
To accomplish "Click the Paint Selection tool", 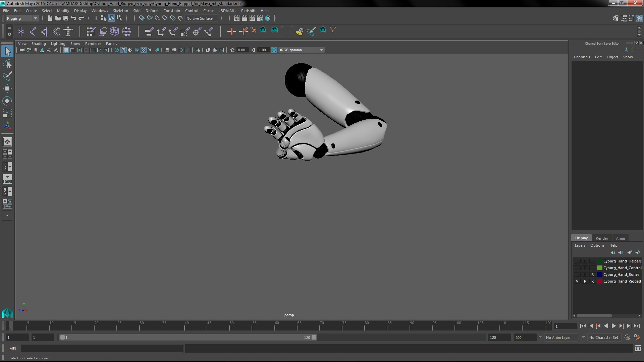I will 7,76.
